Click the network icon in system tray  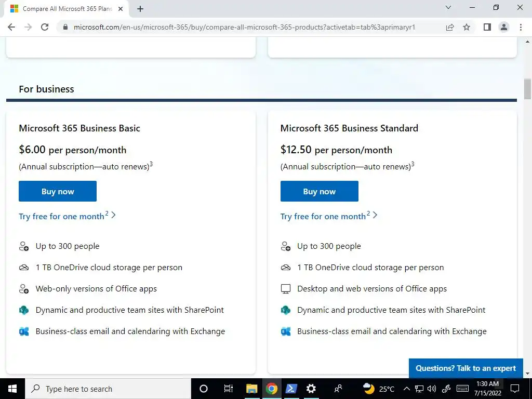pos(419,389)
